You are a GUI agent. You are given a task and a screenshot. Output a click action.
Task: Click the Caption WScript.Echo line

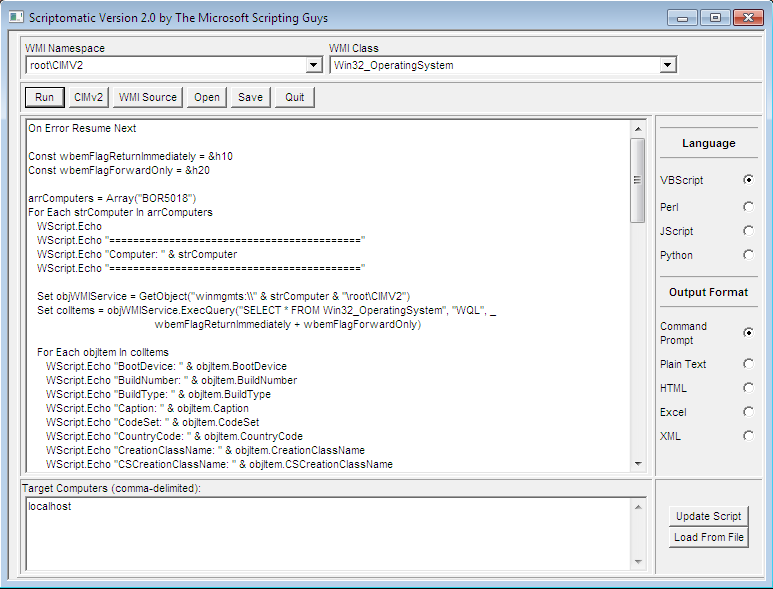tap(147, 408)
